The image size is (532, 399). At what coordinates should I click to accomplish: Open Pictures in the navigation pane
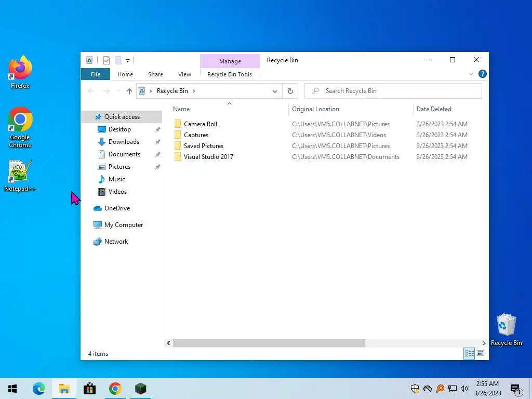tap(119, 167)
